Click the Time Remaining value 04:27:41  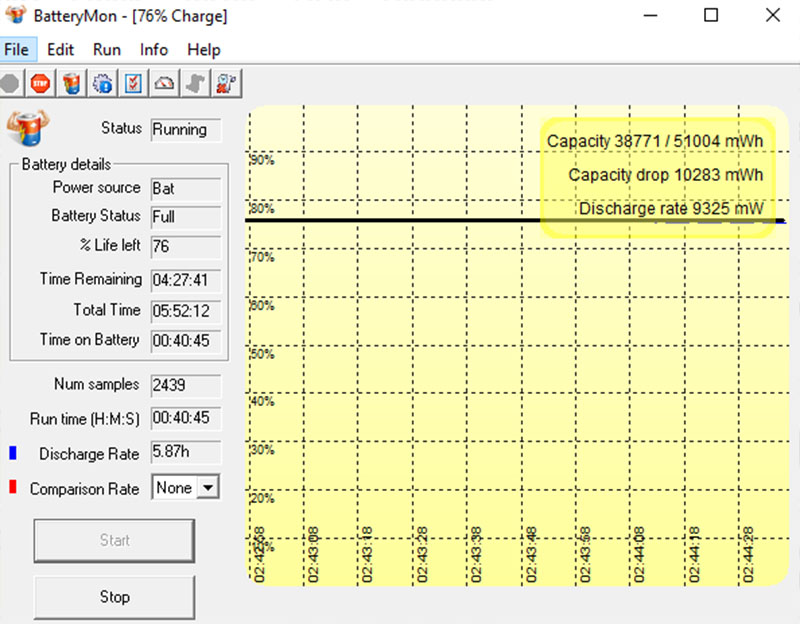186,281
